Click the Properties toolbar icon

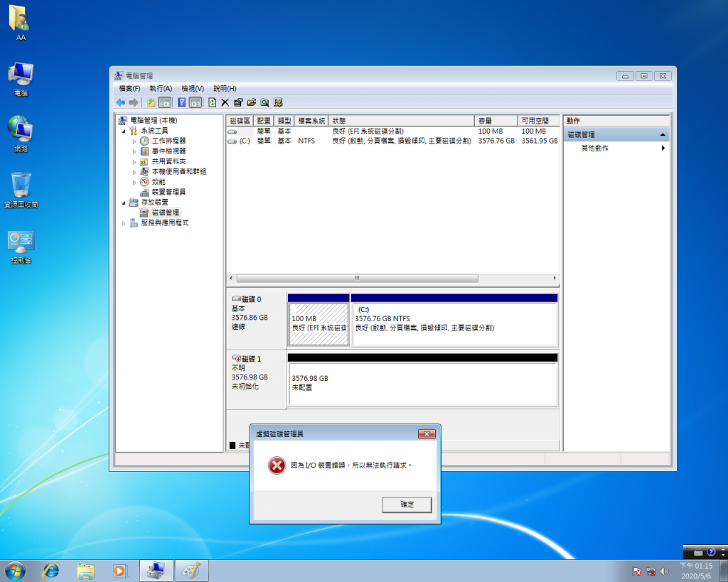(238, 102)
